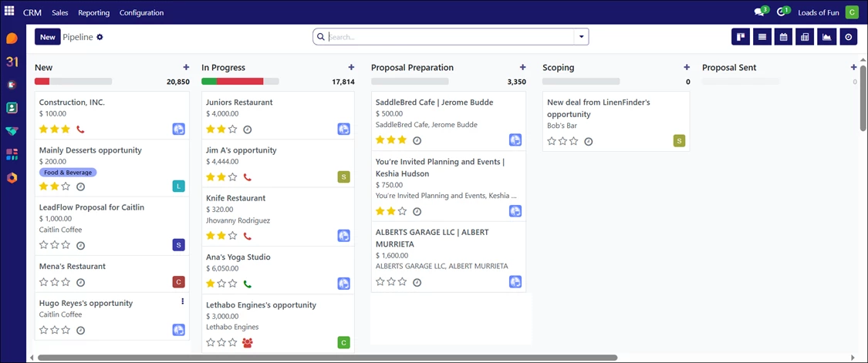Click salesperson avatar on Juniors Restaurant card

click(x=344, y=129)
